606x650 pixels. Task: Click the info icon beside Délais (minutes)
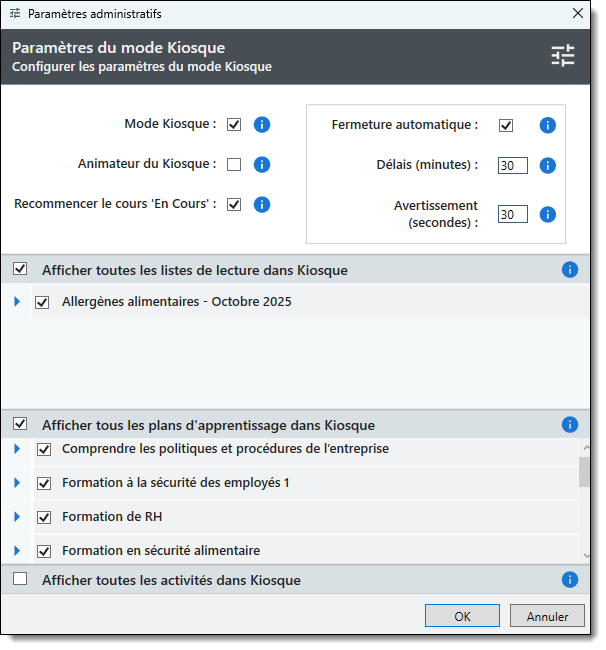coord(547,166)
